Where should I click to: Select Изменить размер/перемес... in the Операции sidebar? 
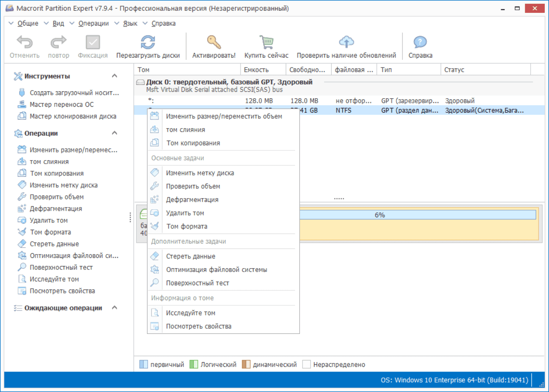click(x=68, y=150)
